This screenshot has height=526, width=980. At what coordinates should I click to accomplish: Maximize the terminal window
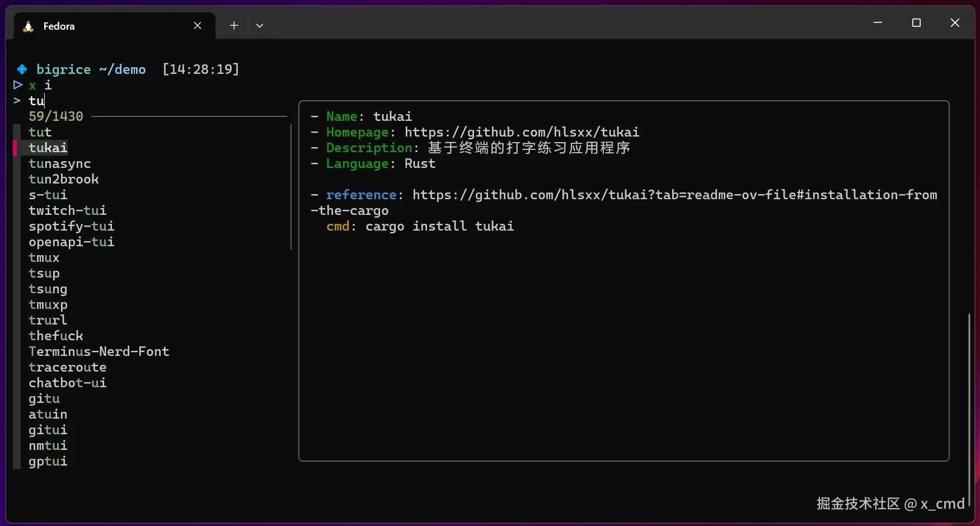[x=916, y=23]
